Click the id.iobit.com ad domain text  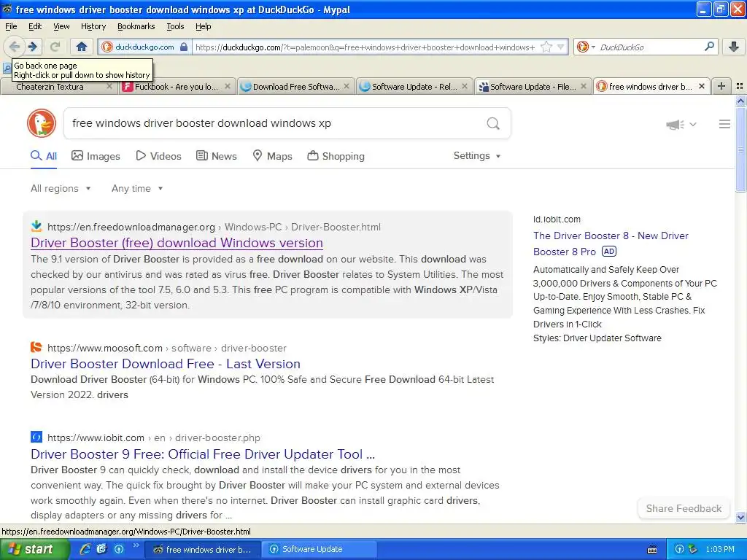557,219
